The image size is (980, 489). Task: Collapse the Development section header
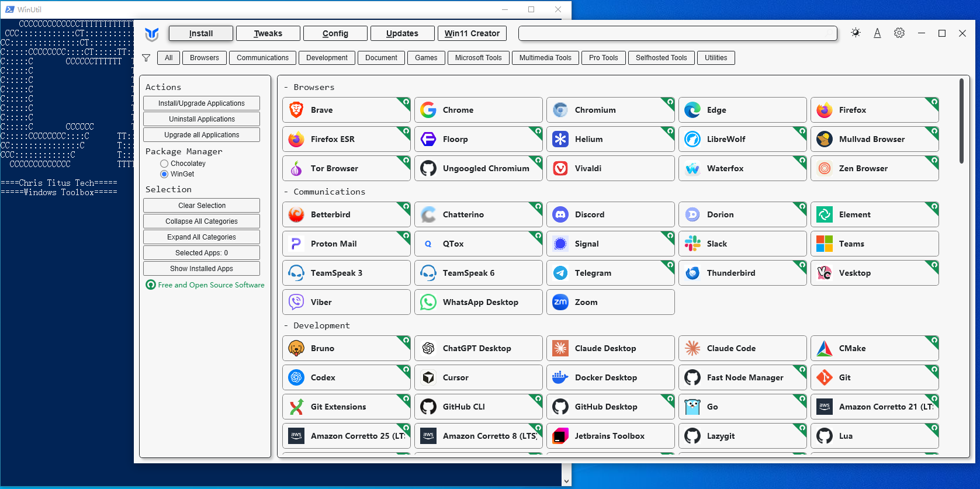tap(317, 325)
